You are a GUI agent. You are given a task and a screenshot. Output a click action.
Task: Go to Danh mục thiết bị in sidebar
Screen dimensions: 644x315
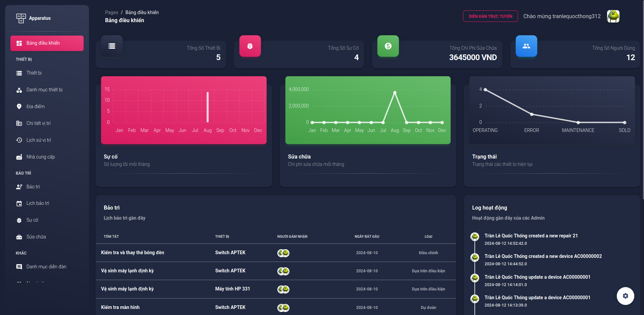pos(44,90)
